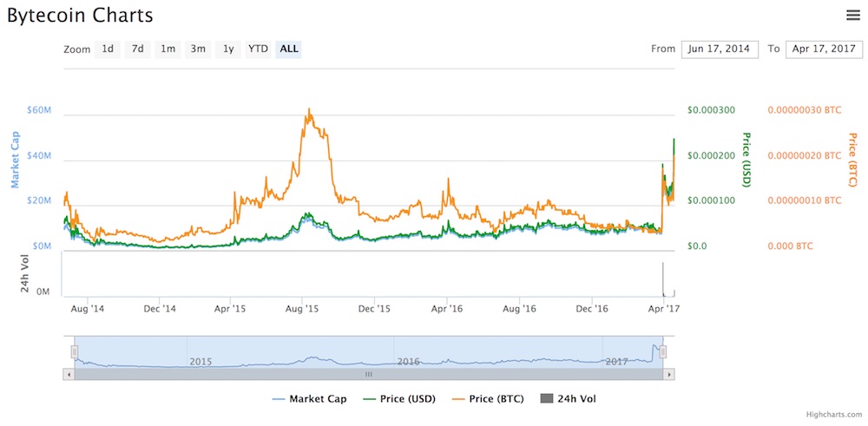Viewport: 868px width, 426px height.
Task: Set zoom range to 1y
Action: [228, 49]
